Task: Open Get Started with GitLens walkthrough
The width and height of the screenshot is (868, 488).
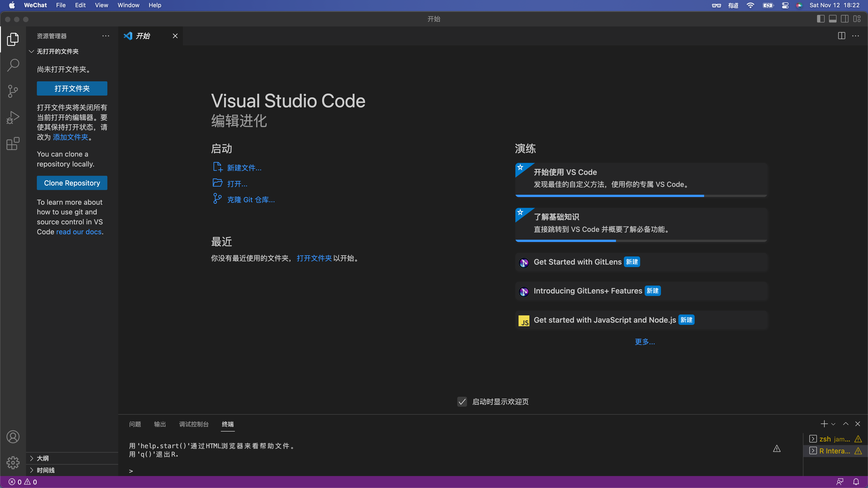Action: pos(641,262)
